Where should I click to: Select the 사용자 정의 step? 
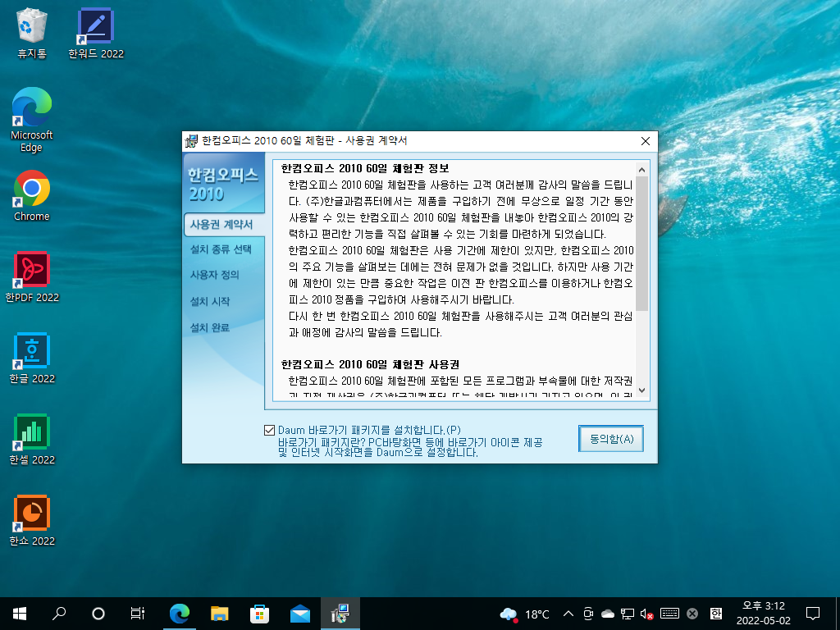coord(214,275)
